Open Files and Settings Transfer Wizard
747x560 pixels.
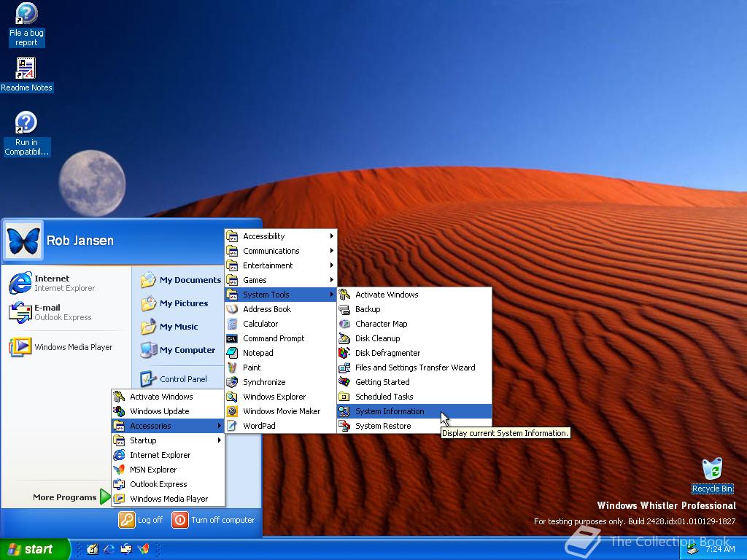(414, 367)
